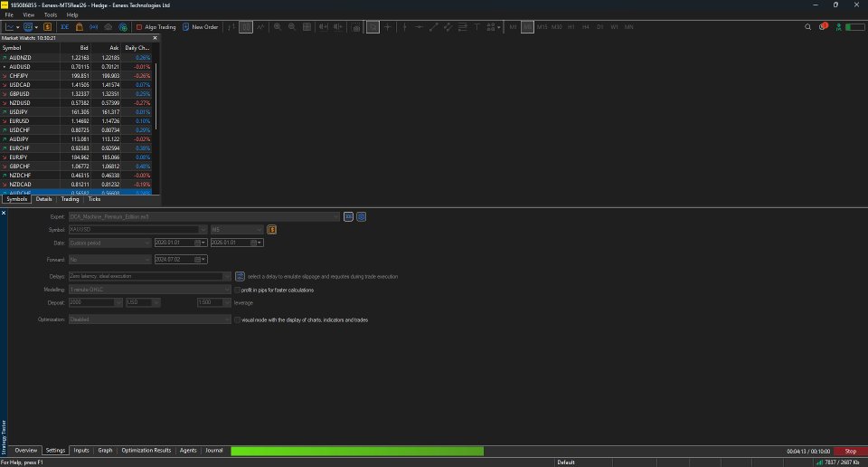
Task: Click the Signals broadcast icon
Action: click(x=93, y=26)
